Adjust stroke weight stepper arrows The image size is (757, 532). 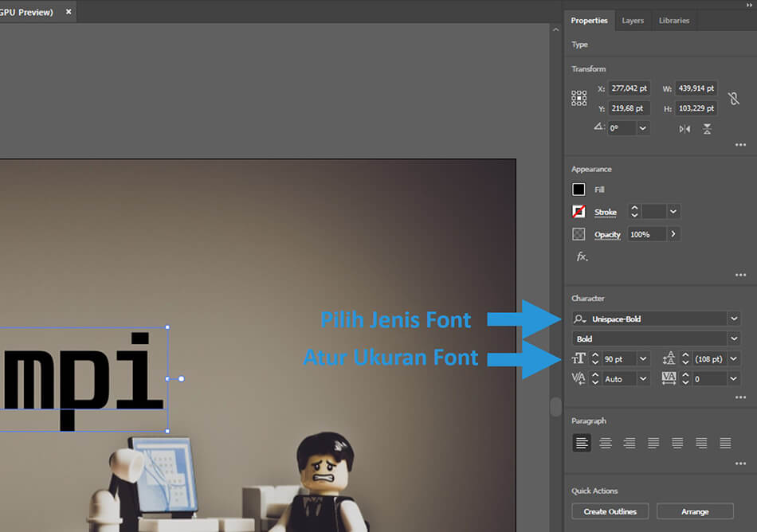tap(634, 211)
